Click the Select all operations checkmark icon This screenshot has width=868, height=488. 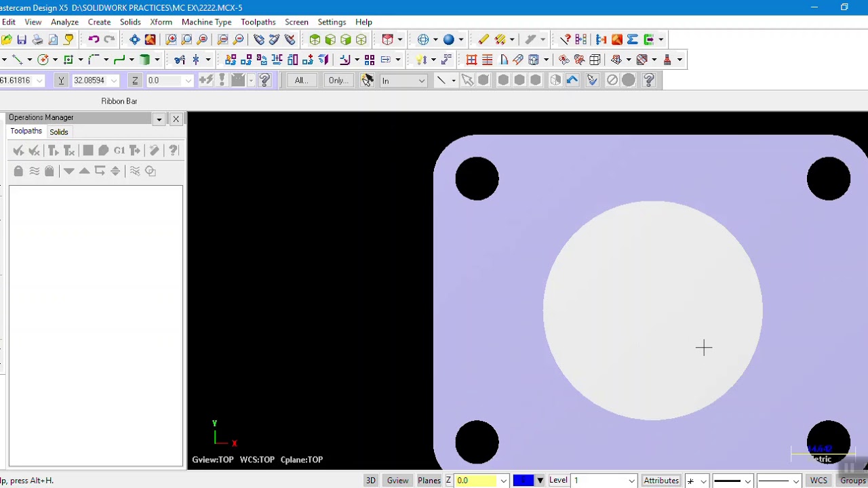(18, 150)
